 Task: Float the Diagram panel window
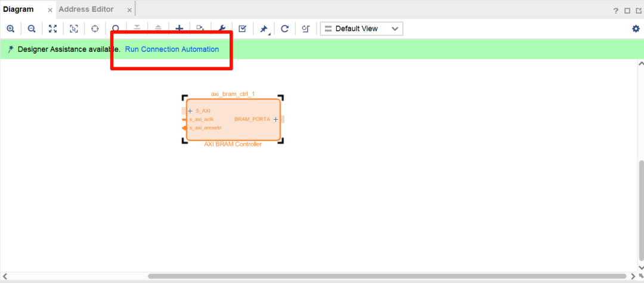[x=638, y=11]
